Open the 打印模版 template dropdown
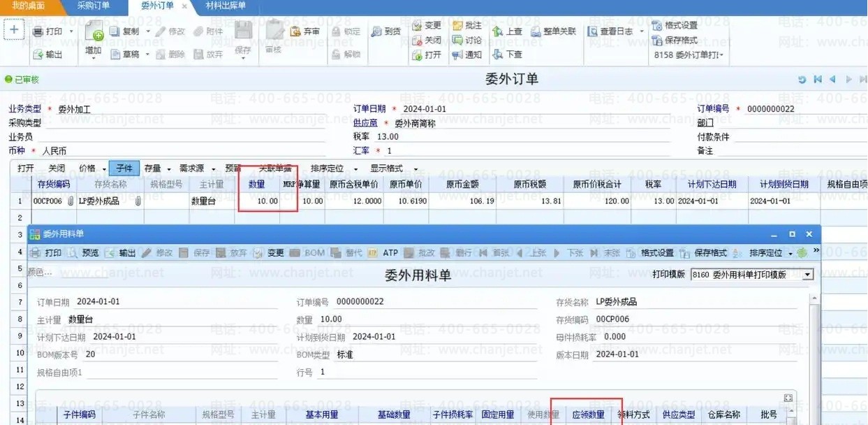The height and width of the screenshot is (425, 868). click(x=808, y=275)
